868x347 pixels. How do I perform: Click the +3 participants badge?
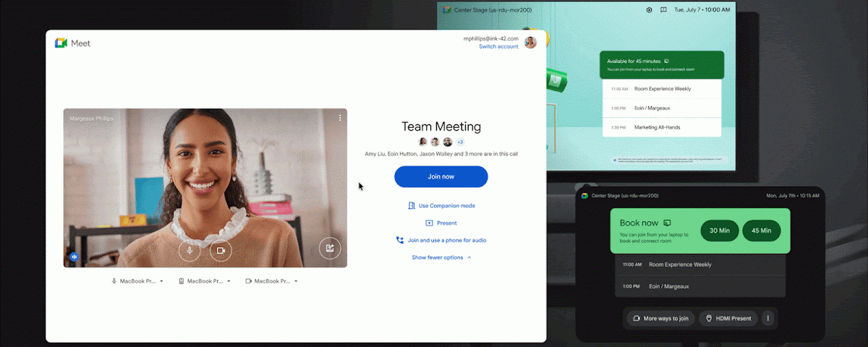point(460,142)
